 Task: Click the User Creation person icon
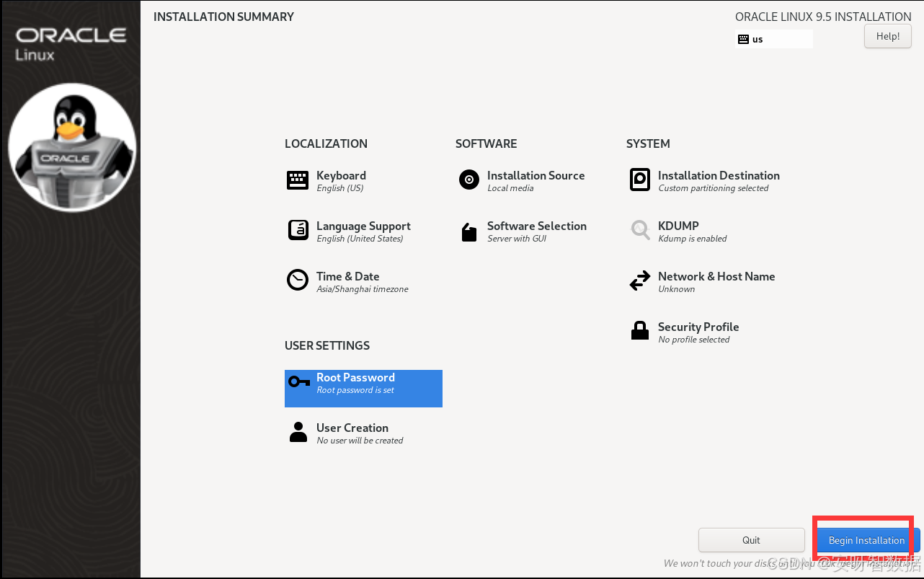[x=298, y=432]
